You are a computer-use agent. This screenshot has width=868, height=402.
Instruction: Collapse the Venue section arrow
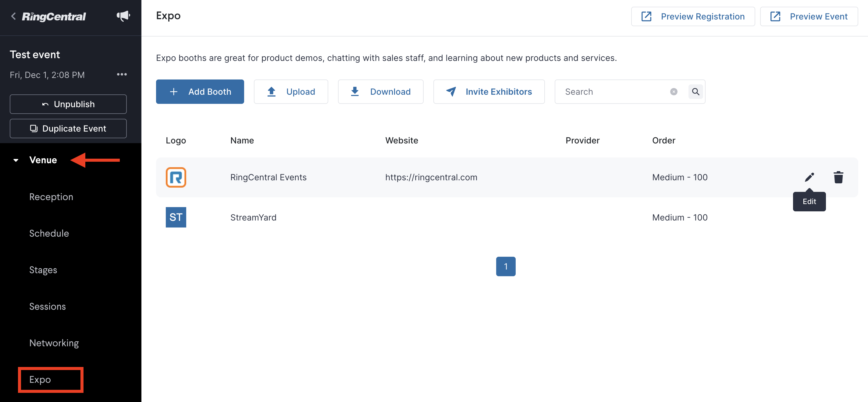16,160
